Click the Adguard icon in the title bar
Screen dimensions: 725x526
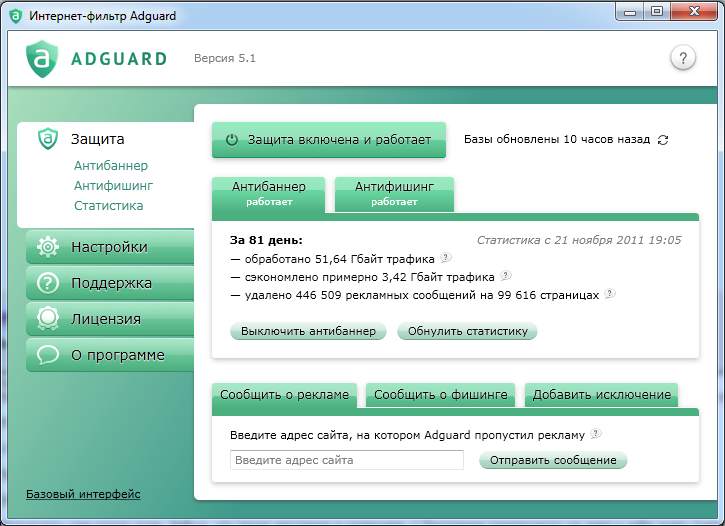pyautogui.click(x=16, y=16)
